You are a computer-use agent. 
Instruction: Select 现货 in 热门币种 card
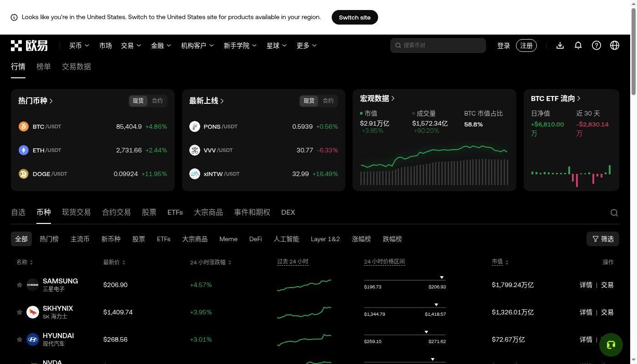(x=138, y=101)
